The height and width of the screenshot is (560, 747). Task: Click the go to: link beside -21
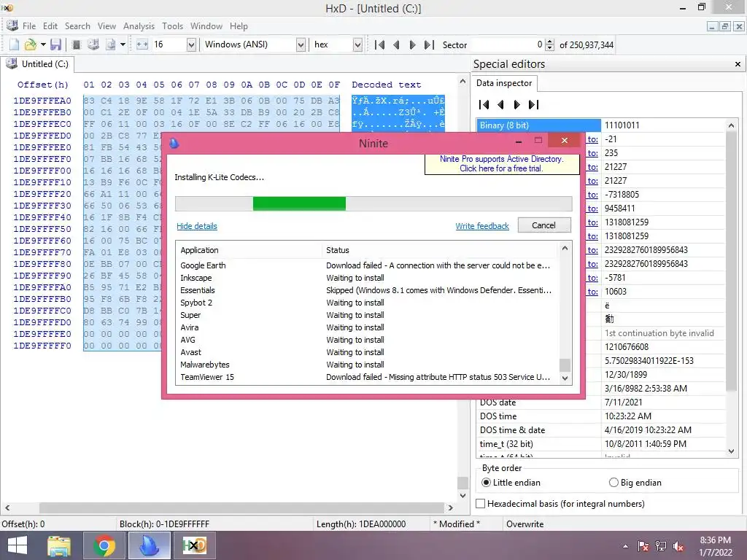(592, 139)
